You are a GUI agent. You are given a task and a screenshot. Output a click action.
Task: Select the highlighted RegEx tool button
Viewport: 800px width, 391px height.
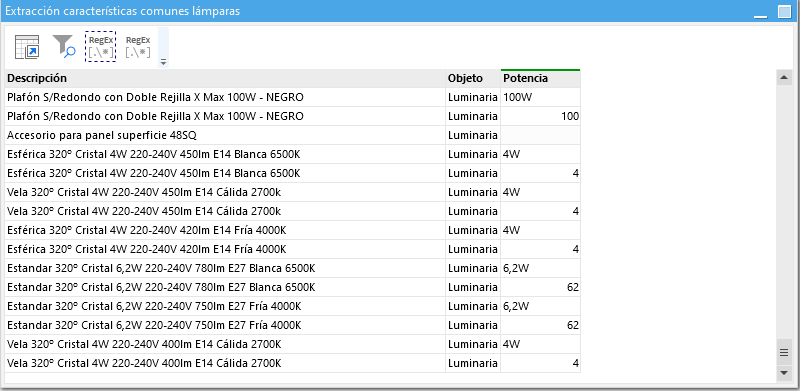(101, 46)
